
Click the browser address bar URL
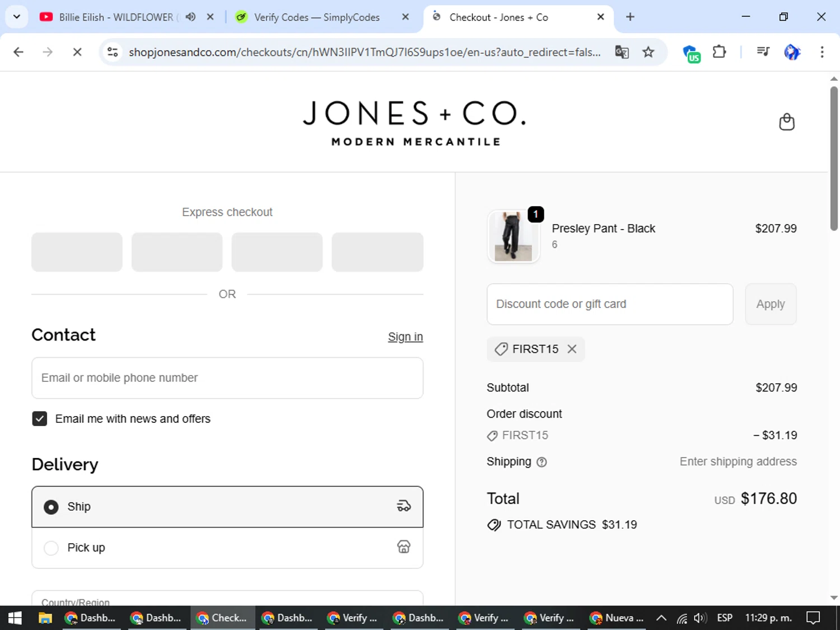point(364,52)
